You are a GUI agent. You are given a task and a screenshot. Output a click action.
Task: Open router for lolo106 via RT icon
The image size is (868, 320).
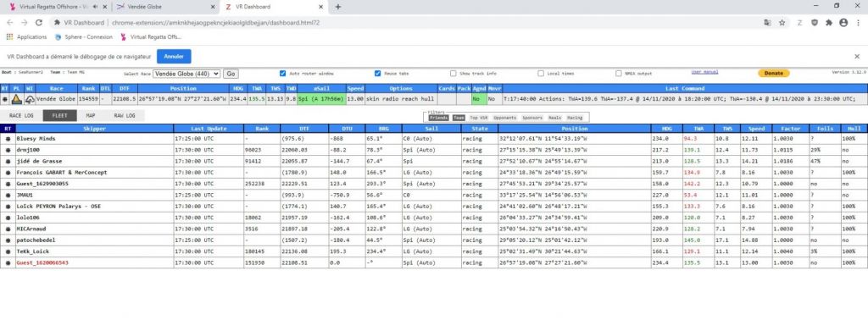coord(8,218)
